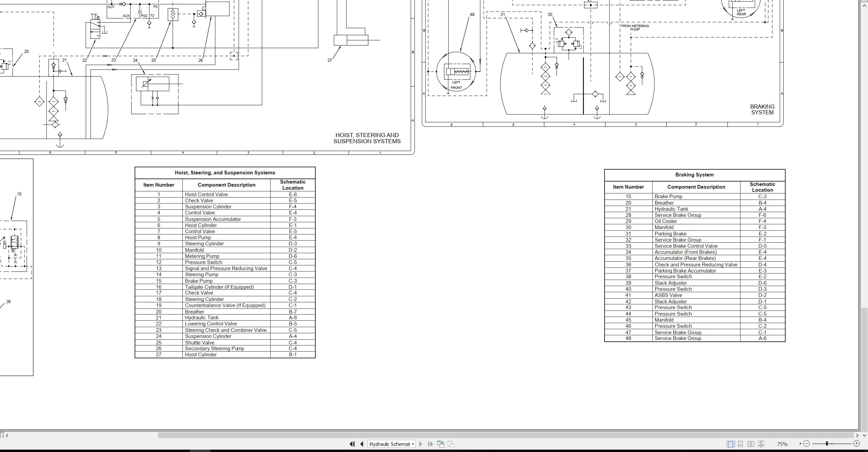Select 'Signal and Pressure Reducing Valve' cell

click(226, 268)
